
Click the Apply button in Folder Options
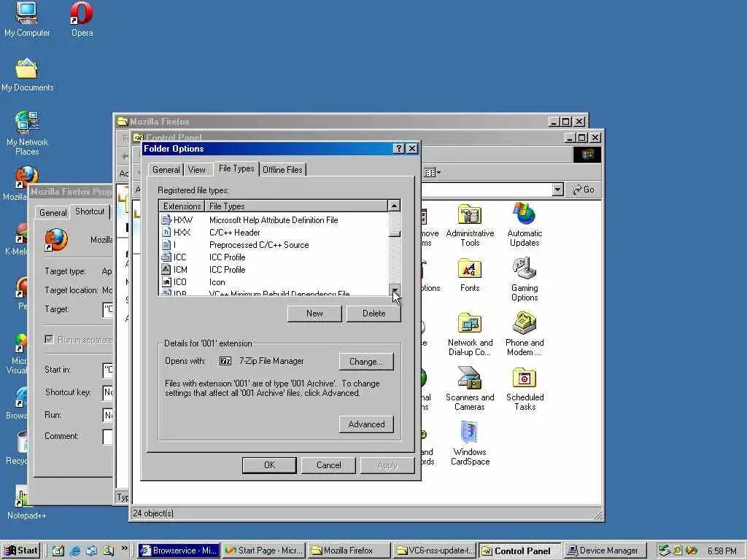click(387, 465)
